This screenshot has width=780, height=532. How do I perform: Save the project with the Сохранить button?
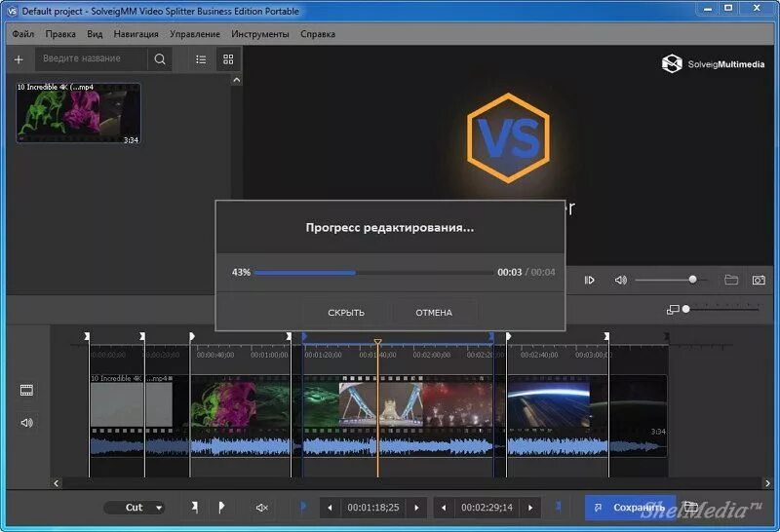click(x=630, y=508)
